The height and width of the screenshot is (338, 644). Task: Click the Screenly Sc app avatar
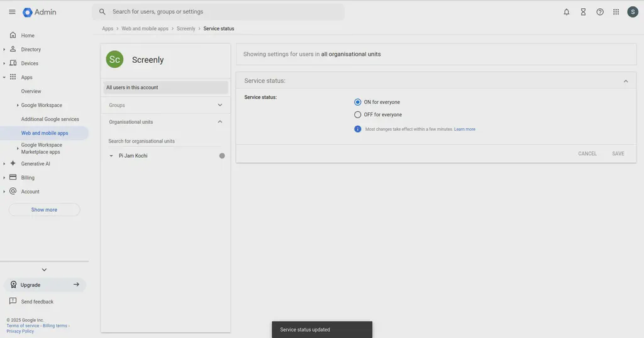point(114,60)
